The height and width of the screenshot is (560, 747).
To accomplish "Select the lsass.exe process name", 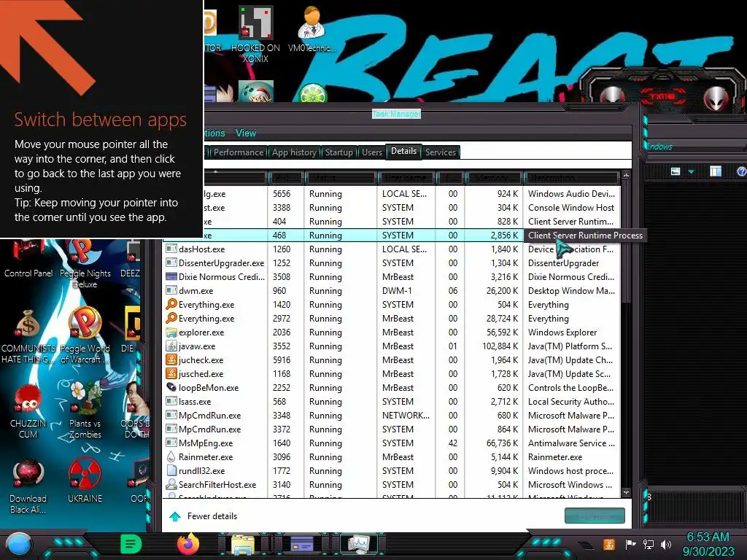I will [x=194, y=402].
